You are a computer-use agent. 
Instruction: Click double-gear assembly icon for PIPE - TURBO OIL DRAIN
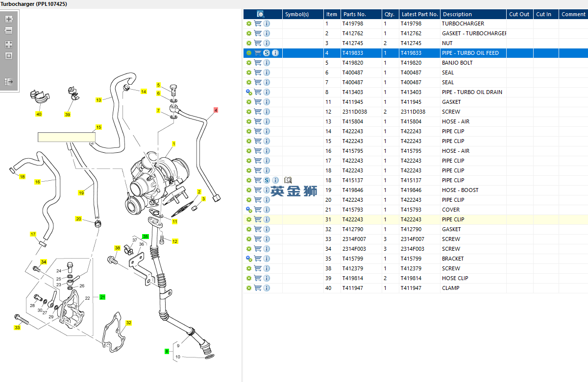(x=249, y=92)
